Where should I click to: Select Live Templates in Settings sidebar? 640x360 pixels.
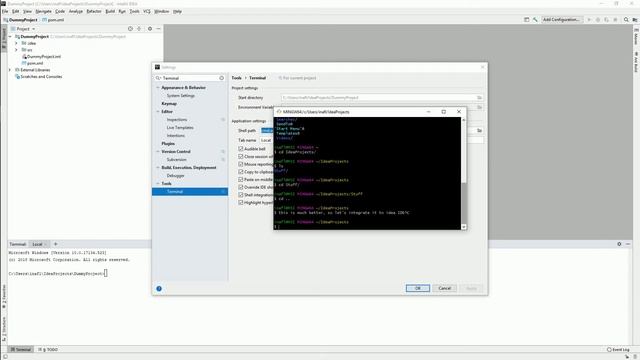[180, 128]
